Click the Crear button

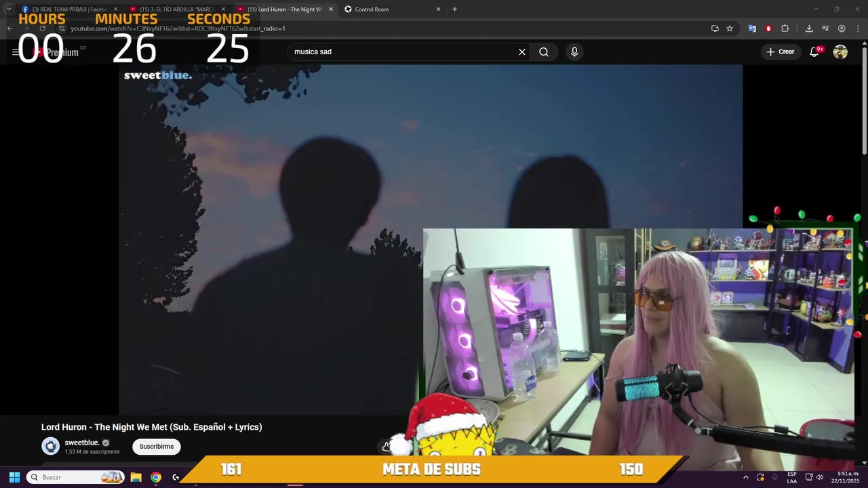coord(781,52)
